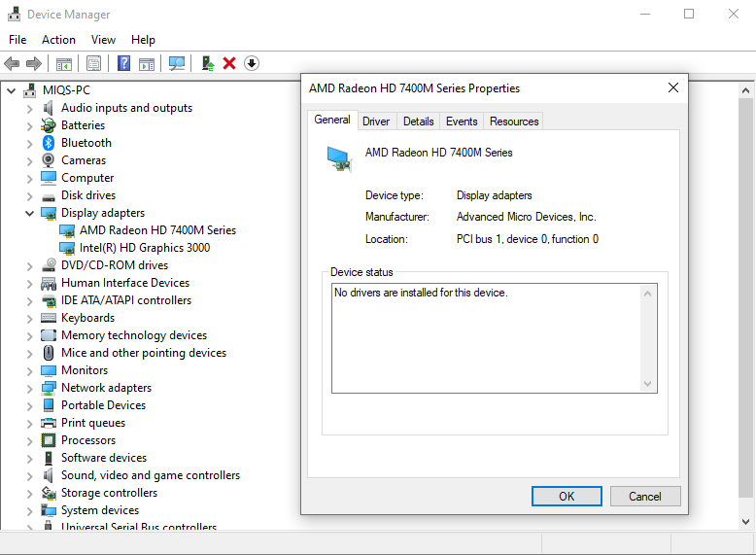Select the Universal Serial Bus controllers row
The image size is (756, 555).
point(139,526)
